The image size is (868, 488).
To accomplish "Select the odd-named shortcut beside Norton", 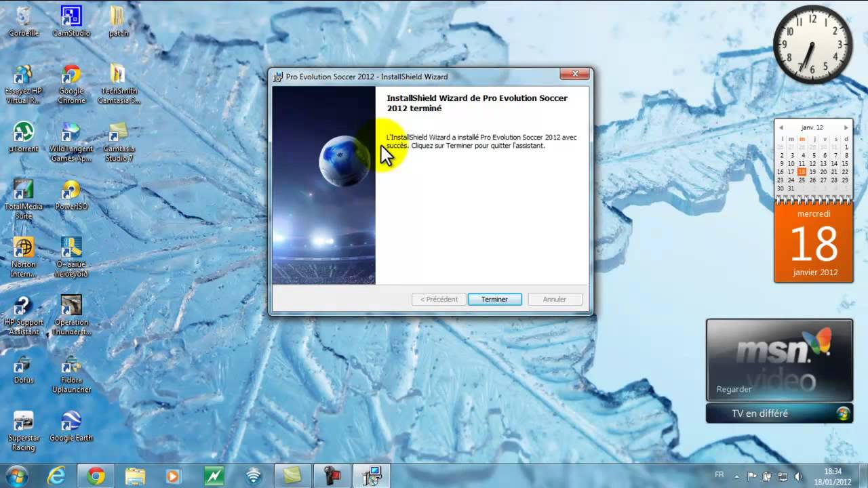I will [x=71, y=258].
